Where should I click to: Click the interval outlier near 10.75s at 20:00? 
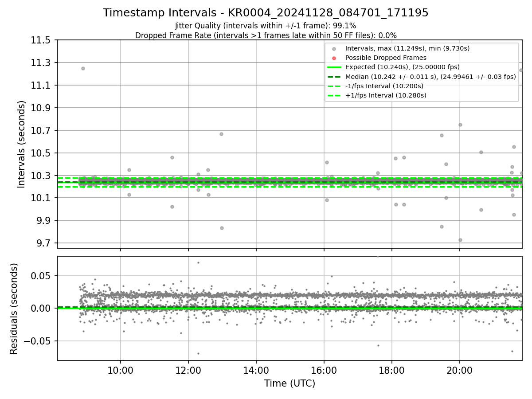coord(460,125)
